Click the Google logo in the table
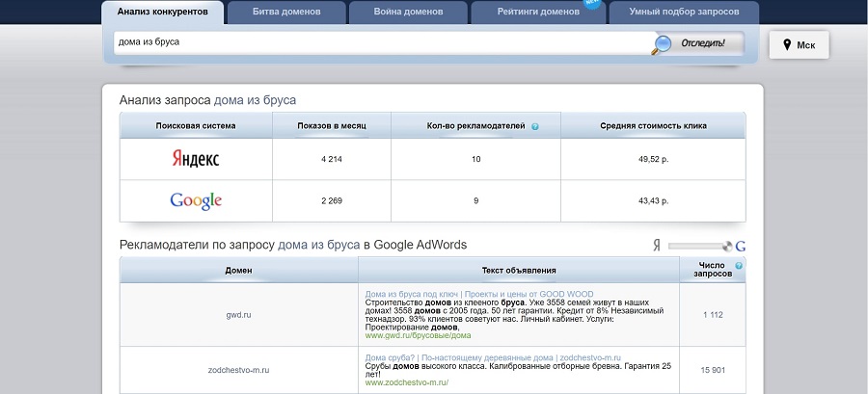Viewport: 868px width, 394px height. point(196,201)
